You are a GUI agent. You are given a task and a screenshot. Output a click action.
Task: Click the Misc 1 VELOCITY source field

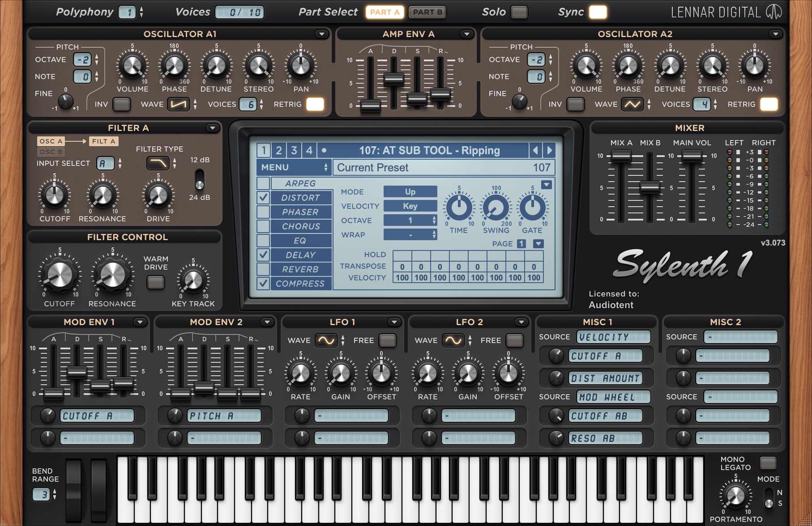click(x=613, y=337)
